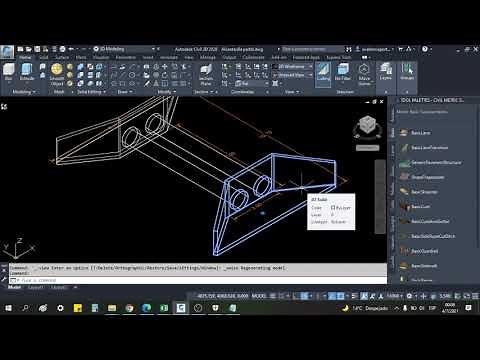Open Excel from the taskbar
The image size is (480, 360).
point(164,308)
